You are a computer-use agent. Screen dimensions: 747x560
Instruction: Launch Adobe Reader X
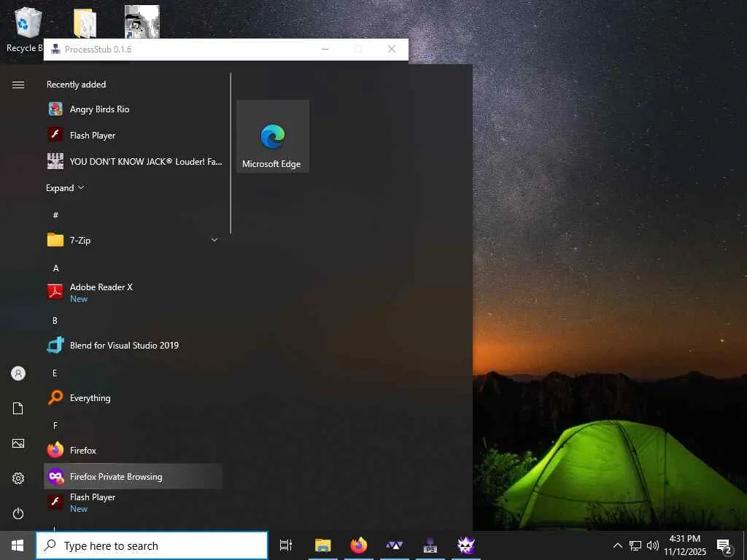(x=133, y=292)
